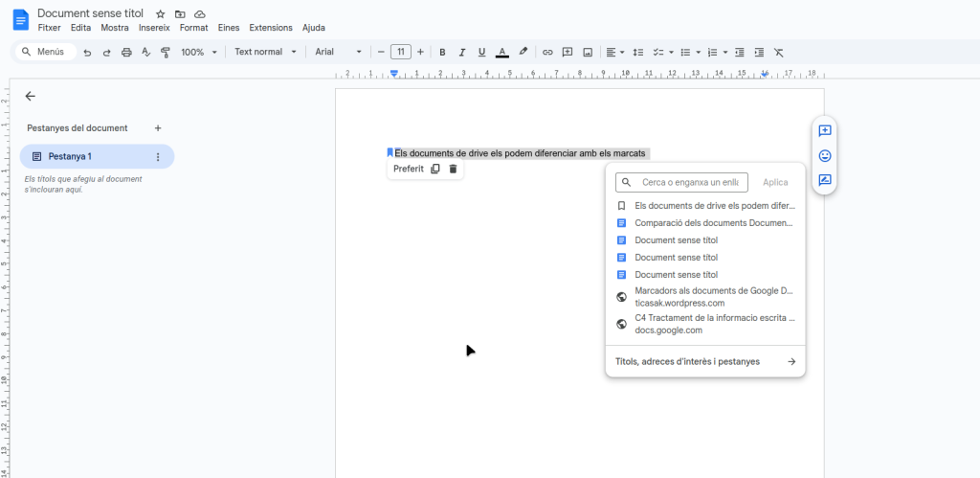Image resolution: width=980 pixels, height=478 pixels.
Task: Add a new document tab with plus
Action: click(158, 128)
